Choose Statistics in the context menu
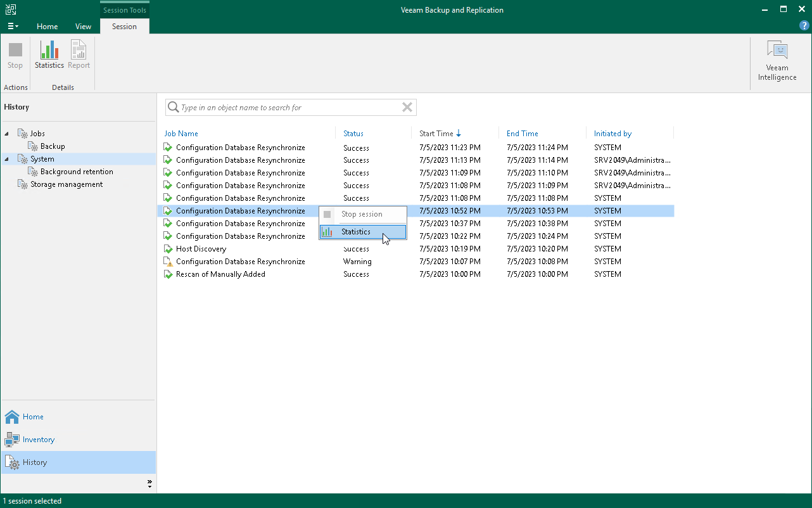This screenshot has height=508, width=812. [x=363, y=232]
